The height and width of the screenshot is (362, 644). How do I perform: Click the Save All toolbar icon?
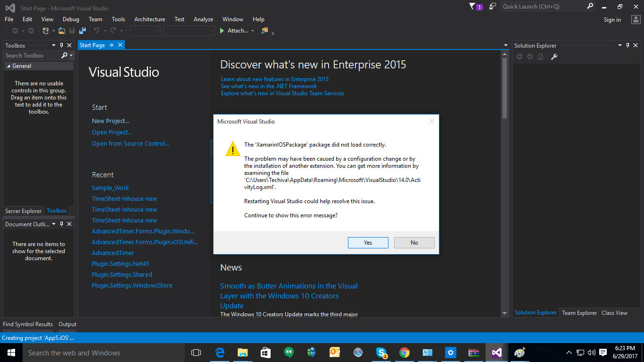click(x=83, y=31)
